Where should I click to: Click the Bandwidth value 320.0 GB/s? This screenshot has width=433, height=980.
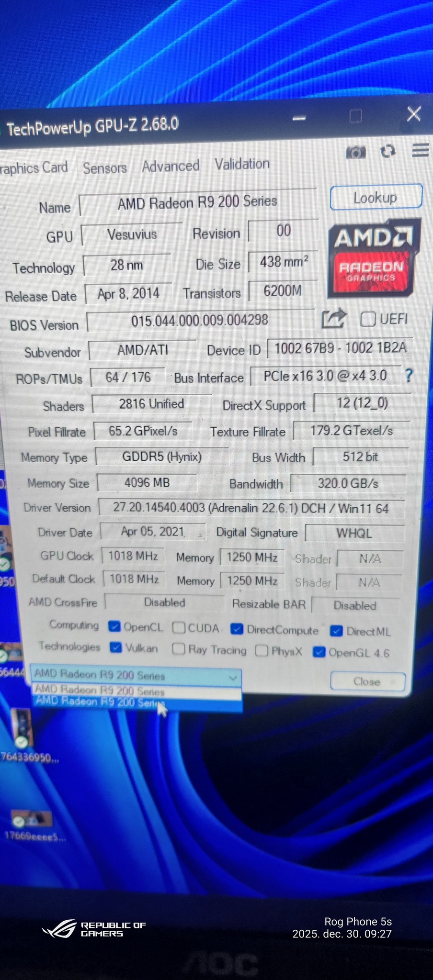pos(348,483)
